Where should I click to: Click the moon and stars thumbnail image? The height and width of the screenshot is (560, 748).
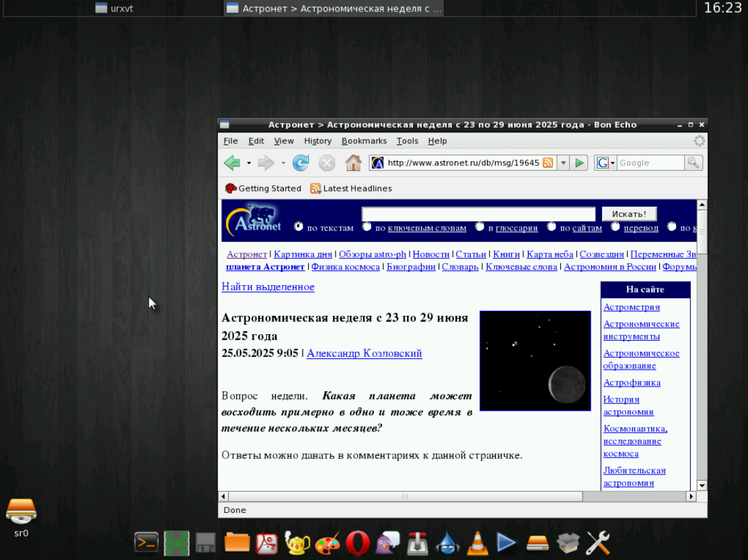click(x=535, y=361)
